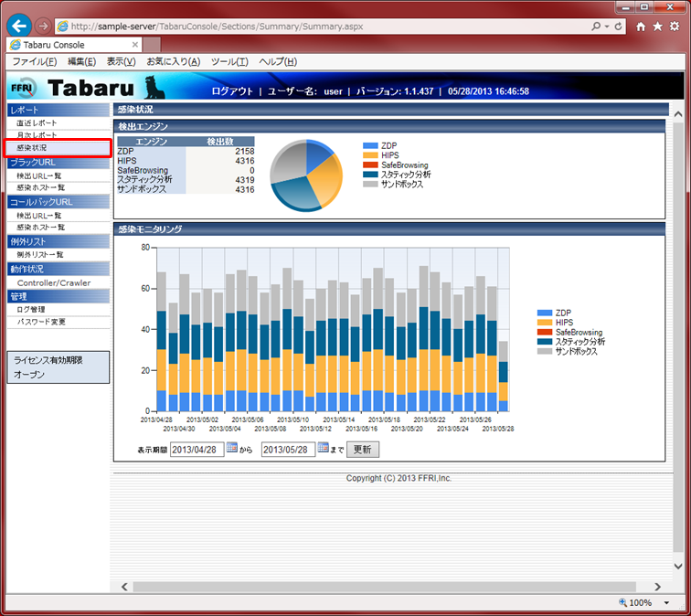Viewport: 691px width, 616px height.
Task: Click the ZDP blue swatch in the pie chart legend
Action: pos(370,145)
